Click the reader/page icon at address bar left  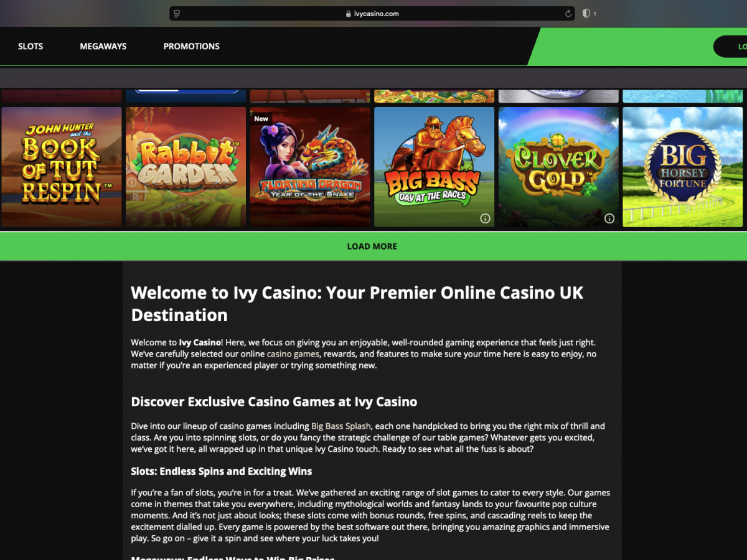tap(177, 14)
